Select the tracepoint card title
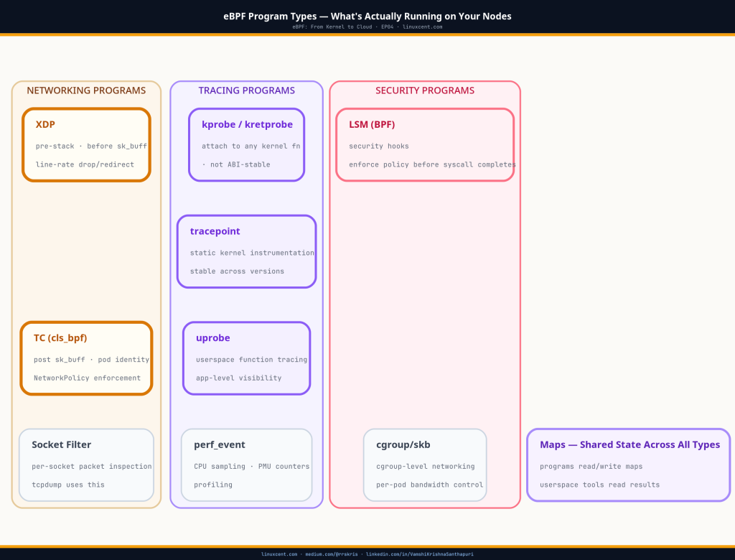The height and width of the screenshot is (560, 735). click(215, 231)
